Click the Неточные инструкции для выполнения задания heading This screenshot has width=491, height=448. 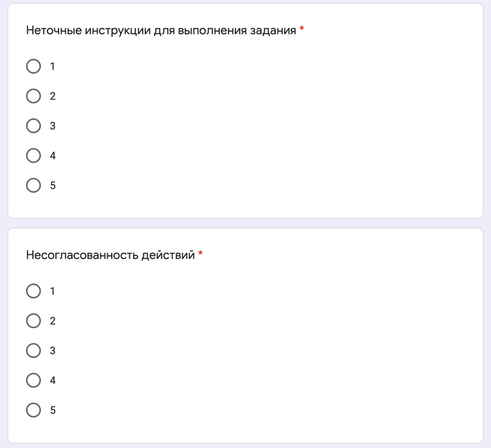coord(161,31)
